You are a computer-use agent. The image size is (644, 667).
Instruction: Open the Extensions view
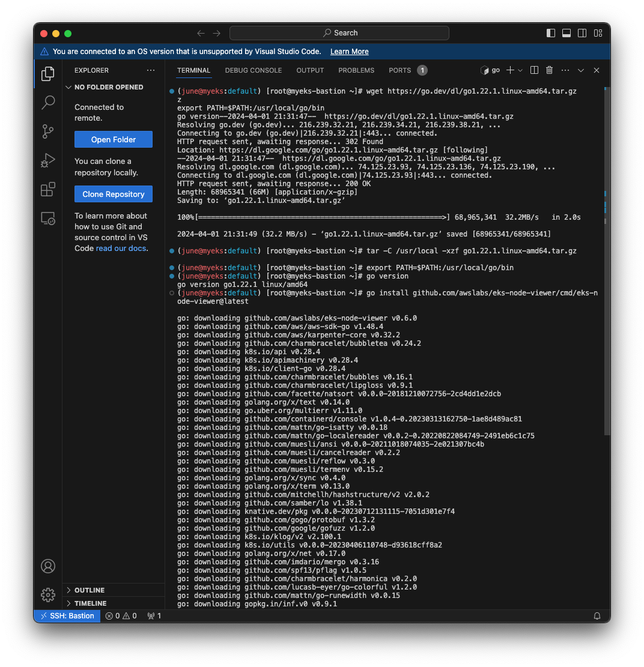click(47, 189)
